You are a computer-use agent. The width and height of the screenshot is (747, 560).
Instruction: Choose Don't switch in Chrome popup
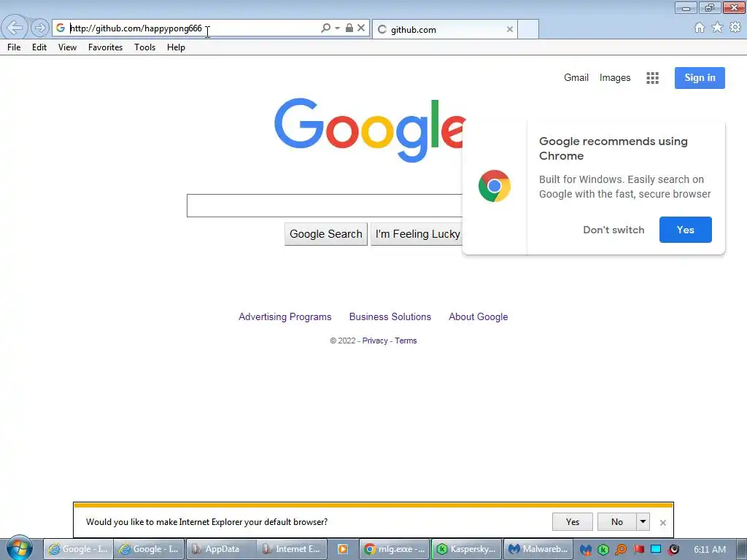pyautogui.click(x=614, y=230)
